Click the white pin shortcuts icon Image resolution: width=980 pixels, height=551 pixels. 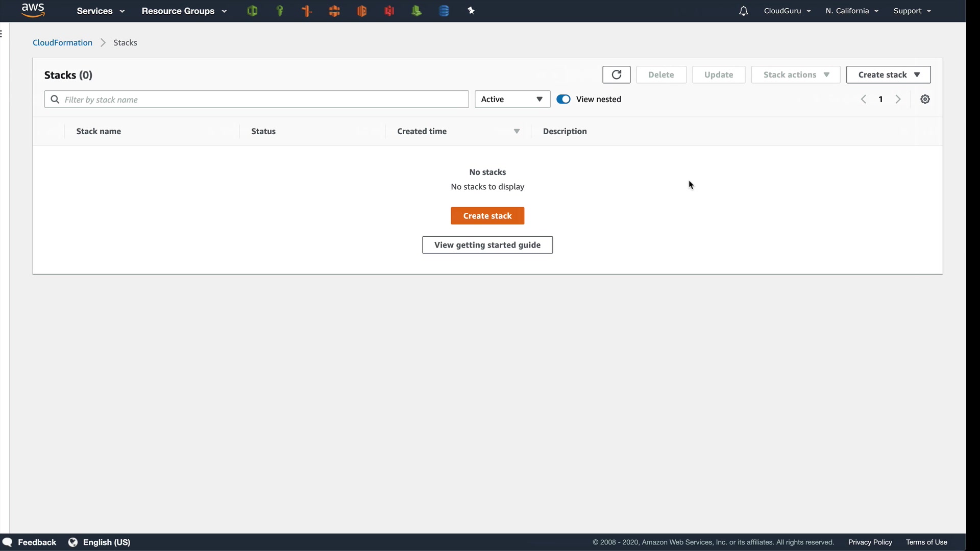pos(471,11)
